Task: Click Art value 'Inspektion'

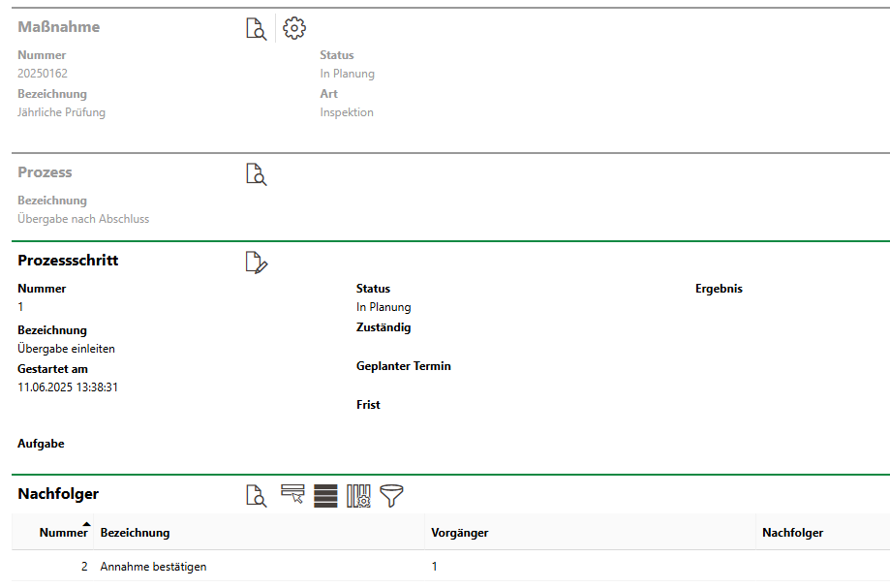Action: tap(347, 112)
